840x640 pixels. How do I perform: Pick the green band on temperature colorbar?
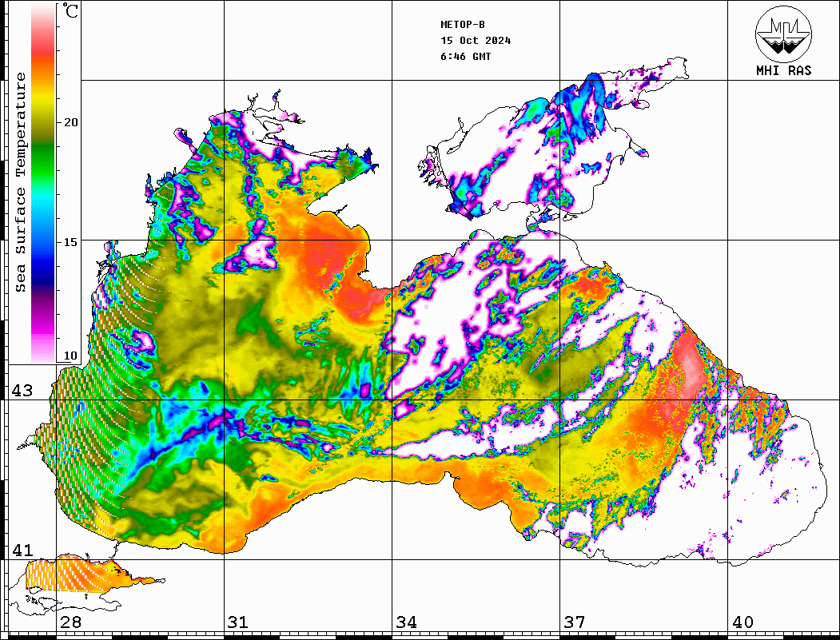coord(43,161)
